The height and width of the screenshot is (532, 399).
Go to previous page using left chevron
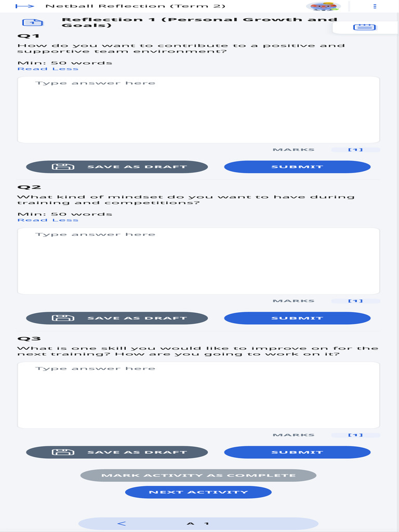pos(122,523)
